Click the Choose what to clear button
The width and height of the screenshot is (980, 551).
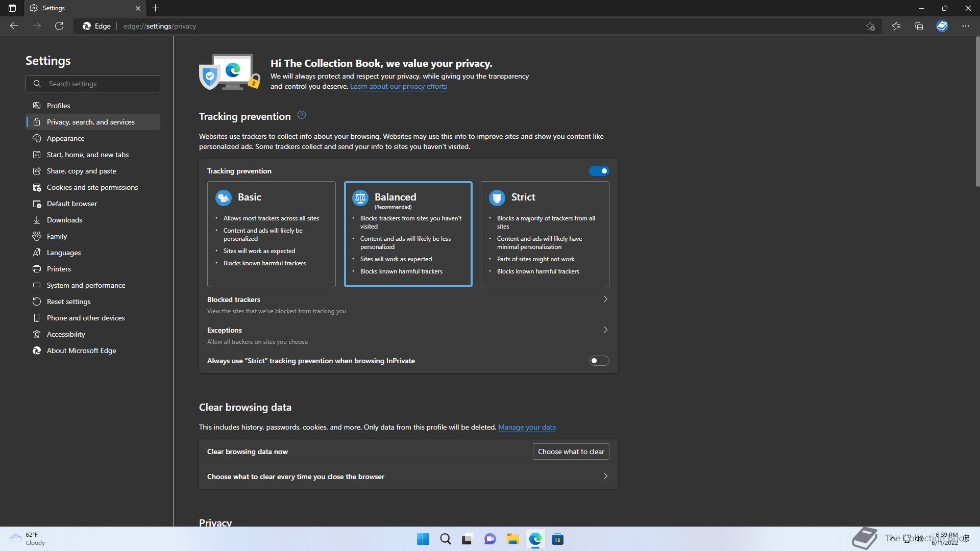coord(571,452)
